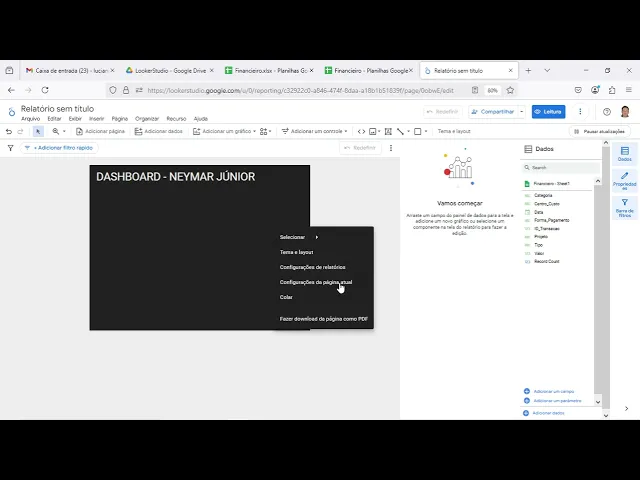Open Página menu
The width and height of the screenshot is (640, 480).
click(120, 119)
